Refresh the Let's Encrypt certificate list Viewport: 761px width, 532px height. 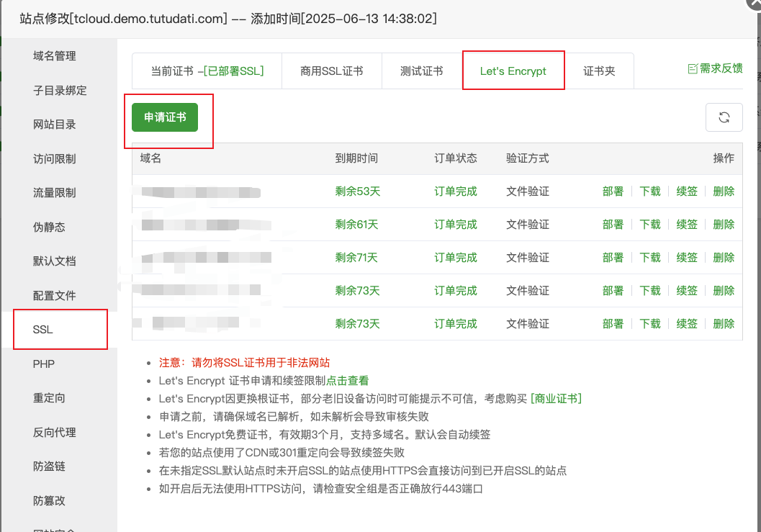coord(724,117)
